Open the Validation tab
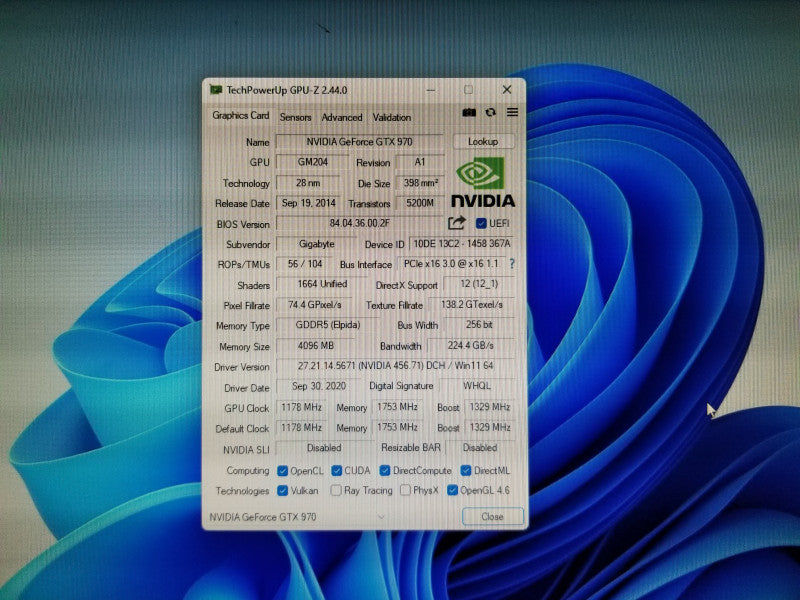This screenshot has width=800, height=600. click(391, 117)
